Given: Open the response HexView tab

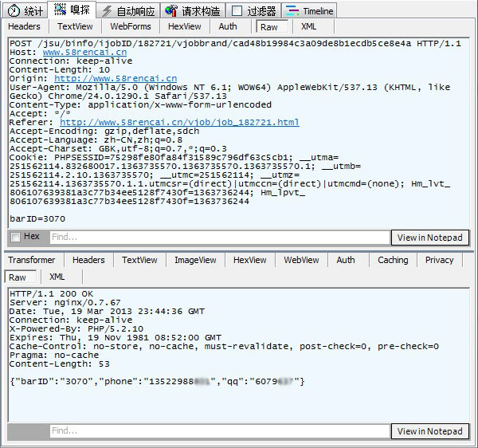Looking at the screenshot, I should coord(250,260).
